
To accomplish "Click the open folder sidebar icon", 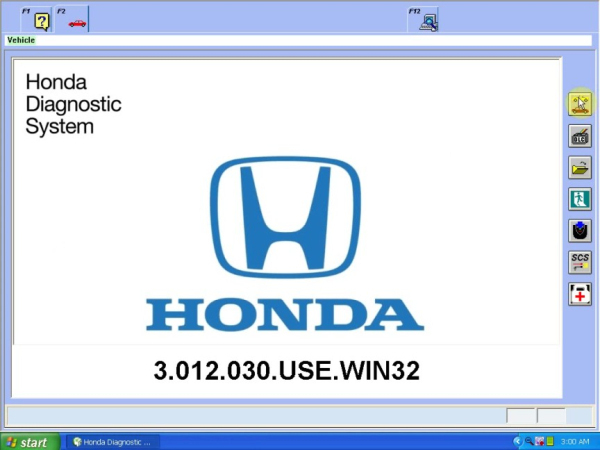I will [580, 167].
